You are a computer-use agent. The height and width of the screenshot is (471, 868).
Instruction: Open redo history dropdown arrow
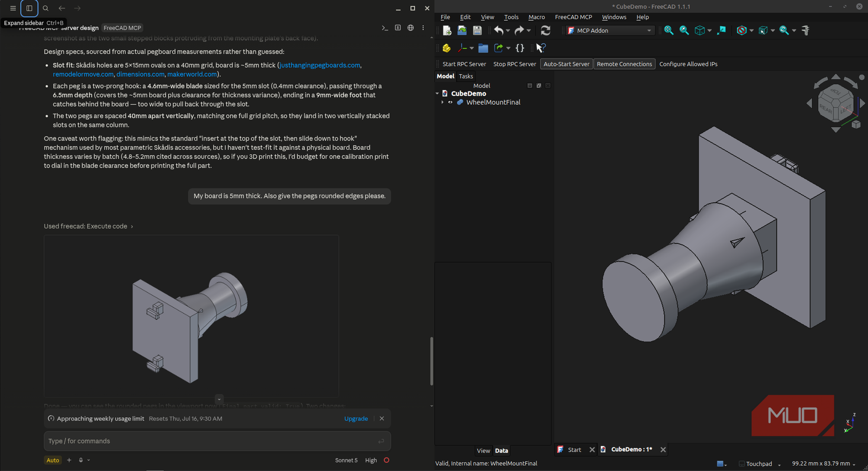coord(529,31)
